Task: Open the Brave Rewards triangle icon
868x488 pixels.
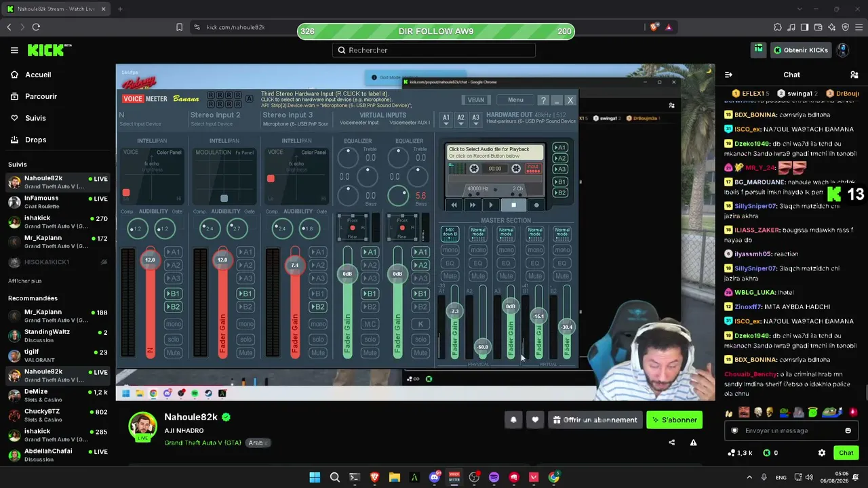Action: 669,27
